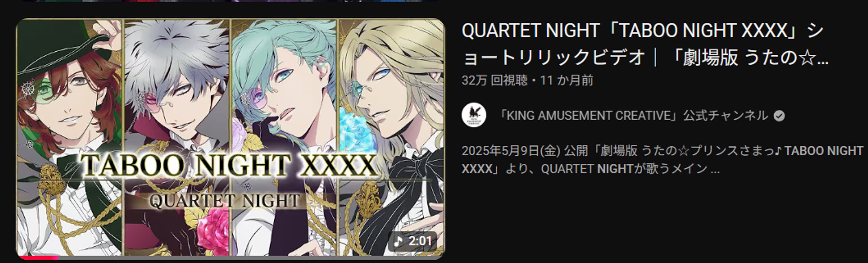Click the 2:01 duration label on thumbnail
868x263 pixels.
pos(420,241)
